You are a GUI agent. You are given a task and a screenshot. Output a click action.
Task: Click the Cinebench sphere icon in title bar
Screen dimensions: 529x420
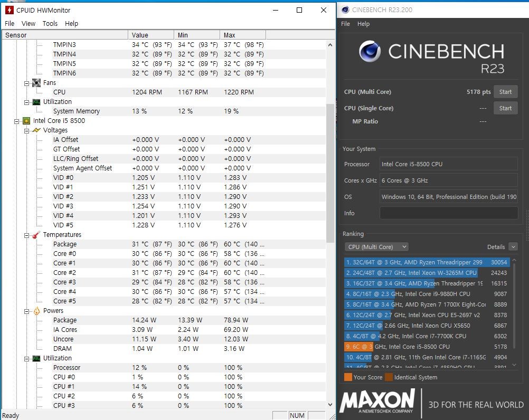[345, 10]
